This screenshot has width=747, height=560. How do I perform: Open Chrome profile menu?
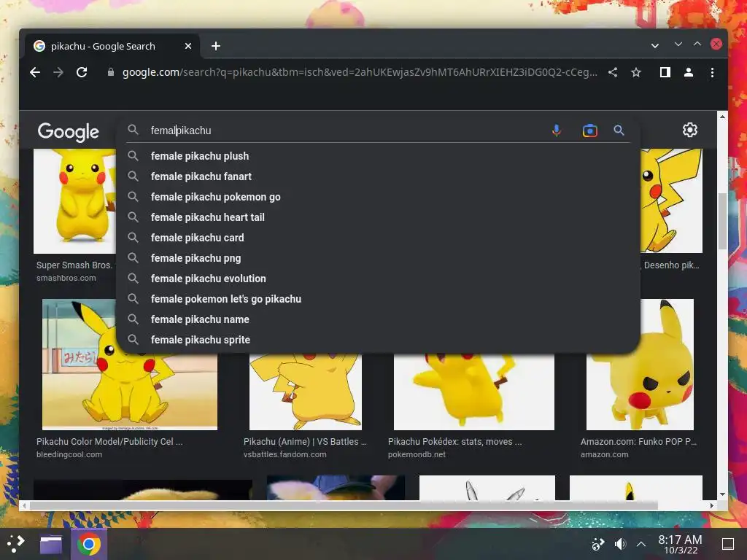coord(689,72)
